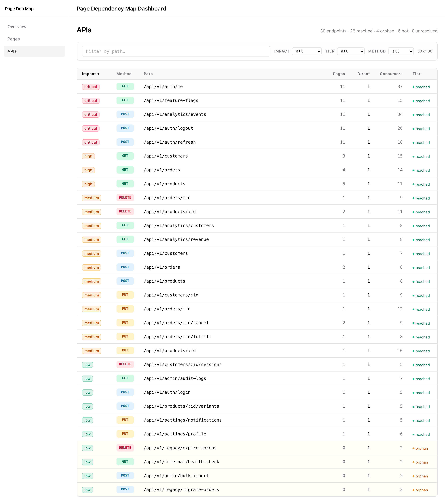
Task: Click the Page Dep Map logo text
Action: coord(19,9)
